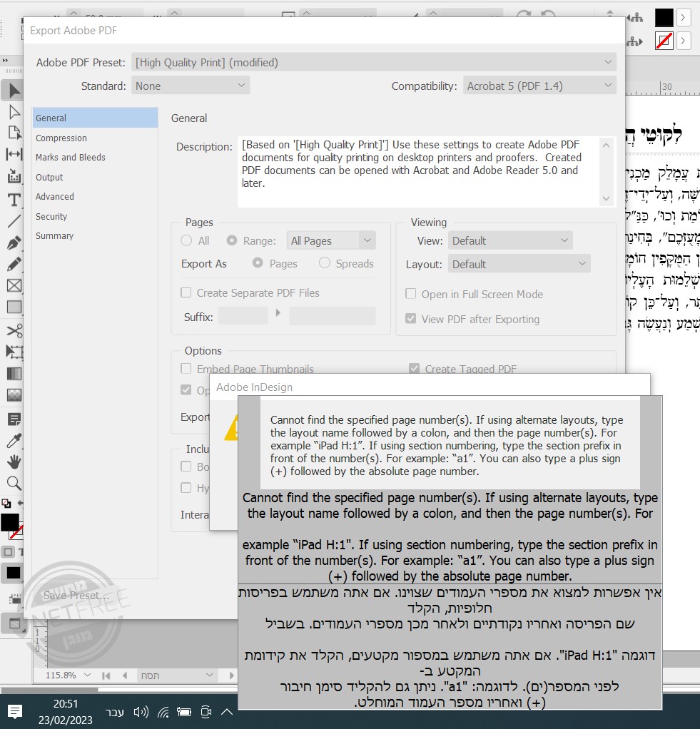Screen dimensions: 700x729
Task: Select the Note tool
Action: click(x=14, y=419)
